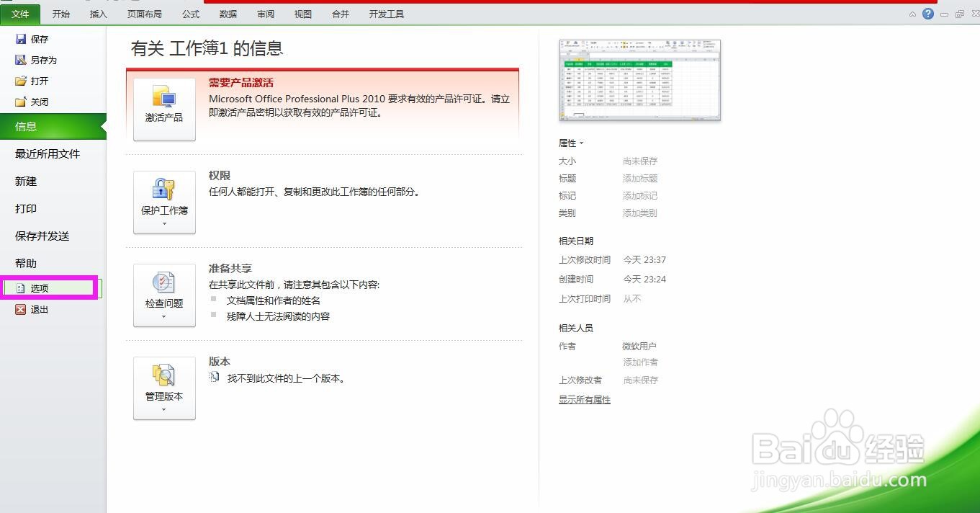Switch to the Page Layout (页面布局) tab
The height and width of the screenshot is (513, 980).
click(145, 14)
